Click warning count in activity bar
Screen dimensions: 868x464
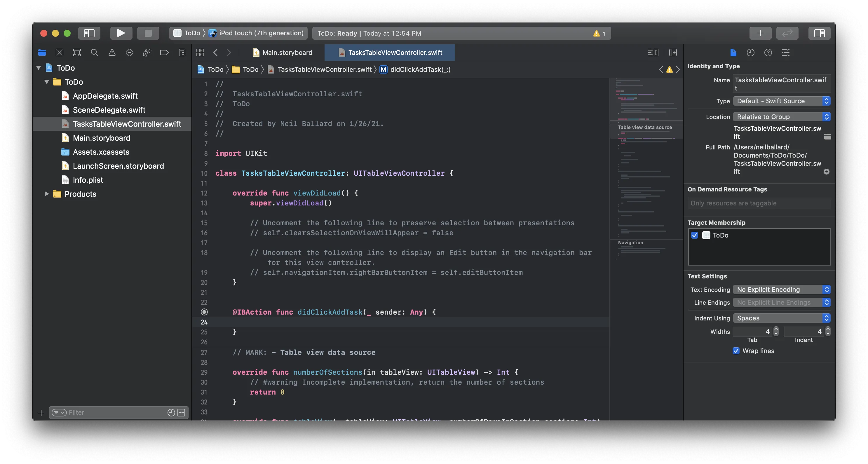(x=599, y=33)
